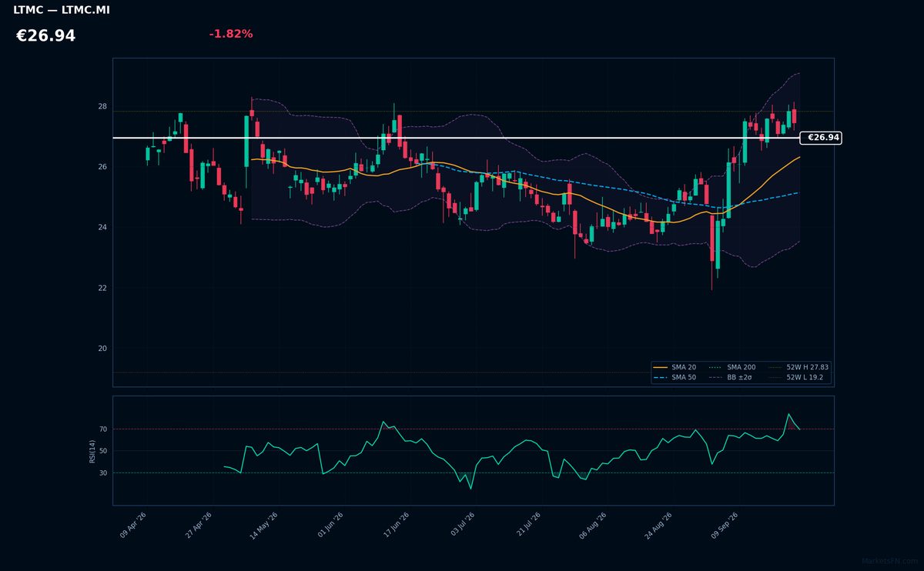924x571 pixels.
Task: Click the "14 May '26" date label
Action: [263, 526]
